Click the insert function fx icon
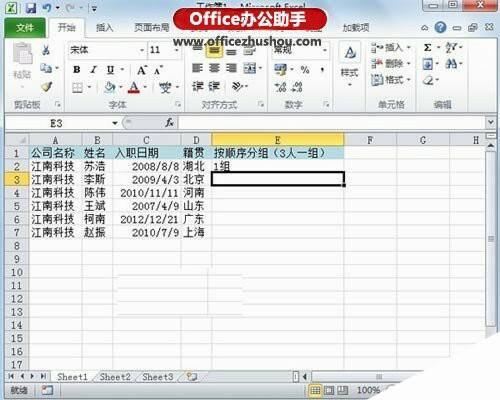This screenshot has height=400, width=500. tap(169, 123)
